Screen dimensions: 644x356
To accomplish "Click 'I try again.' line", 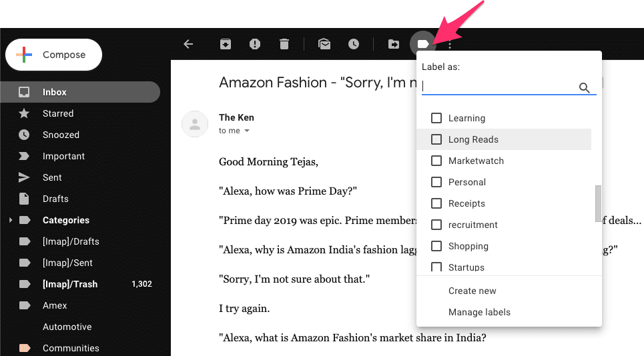I will point(244,309).
